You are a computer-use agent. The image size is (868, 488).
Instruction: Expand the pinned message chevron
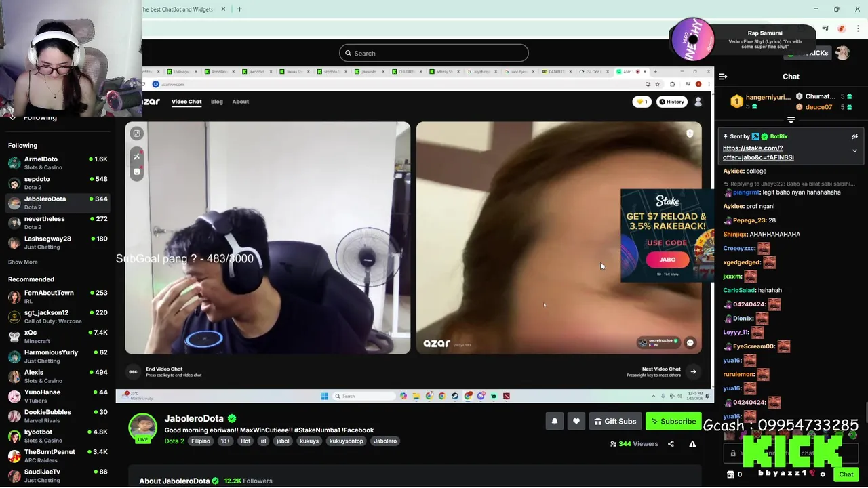pyautogui.click(x=854, y=151)
